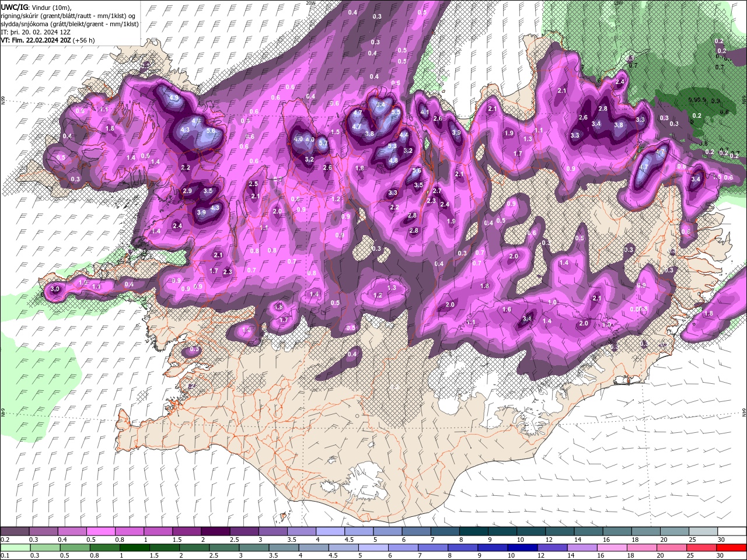Pick the dark green '1' rain legend swatch

pyautogui.click(x=135, y=548)
